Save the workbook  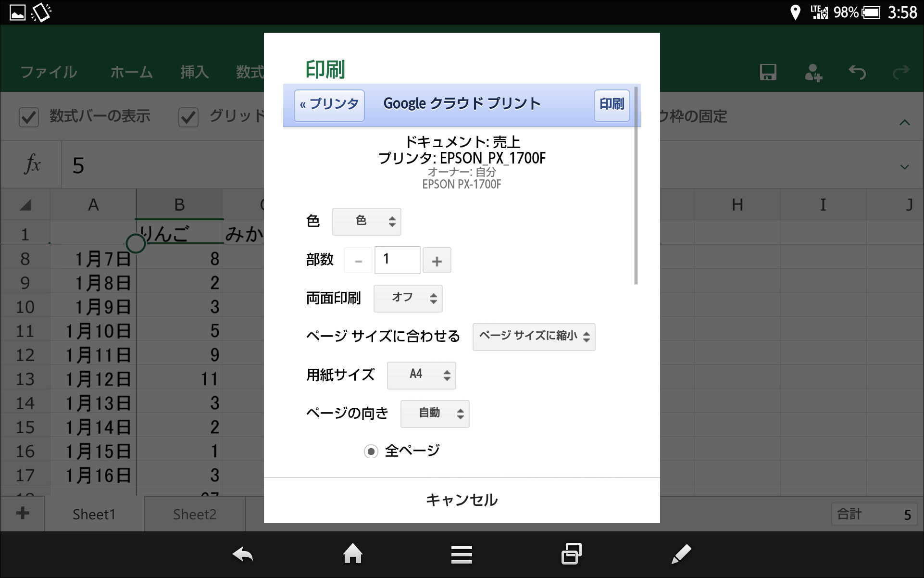point(768,72)
